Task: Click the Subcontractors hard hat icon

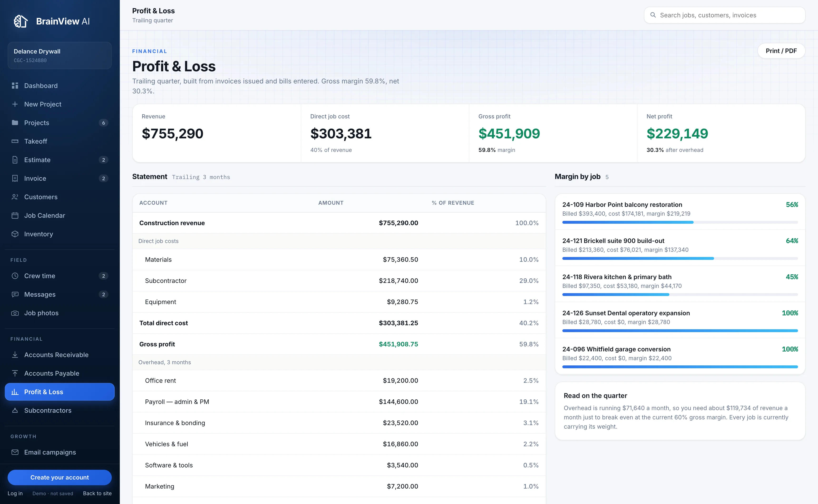Action: (15, 410)
